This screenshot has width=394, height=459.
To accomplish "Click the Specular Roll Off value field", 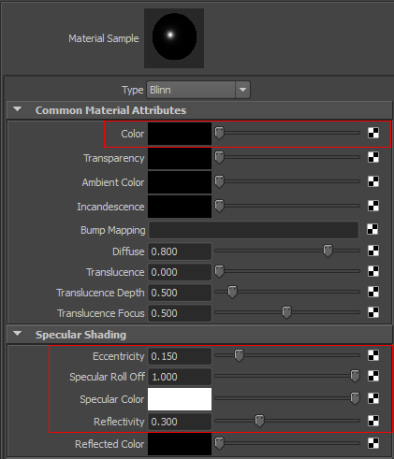I will pos(180,377).
